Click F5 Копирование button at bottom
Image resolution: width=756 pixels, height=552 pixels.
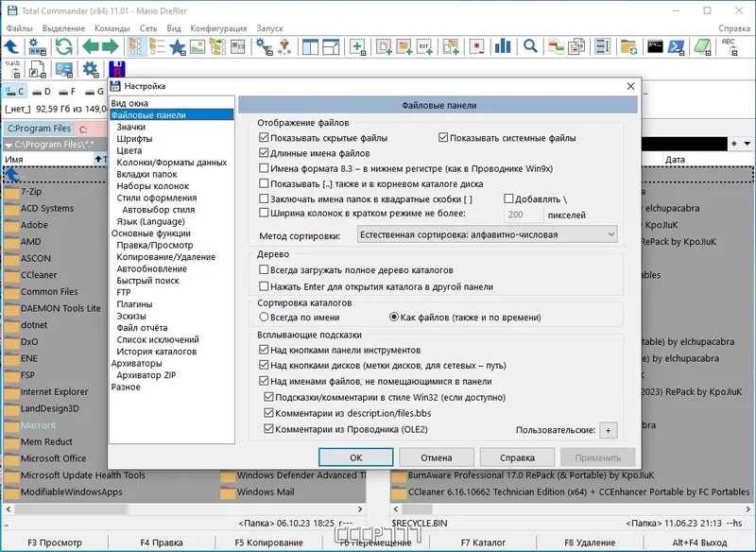point(269,543)
